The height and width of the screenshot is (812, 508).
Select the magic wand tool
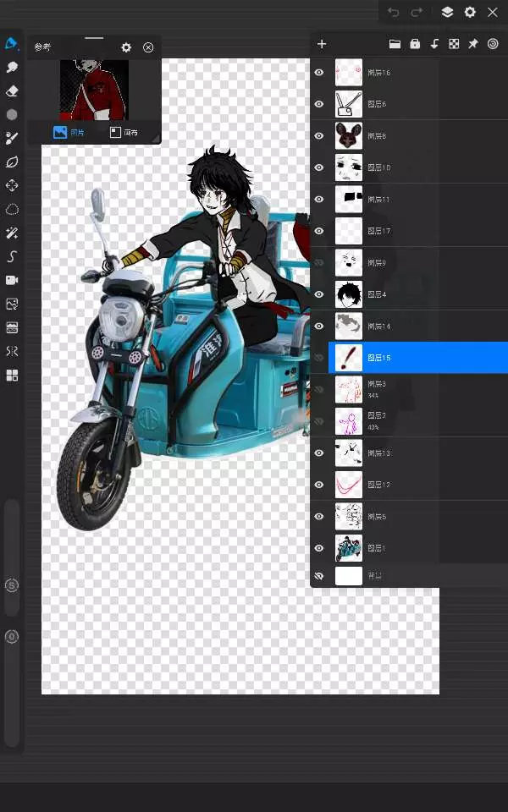11,233
